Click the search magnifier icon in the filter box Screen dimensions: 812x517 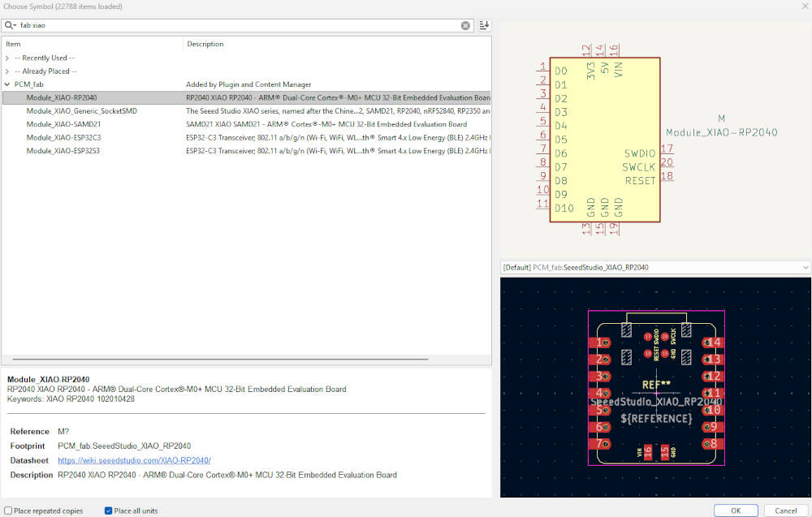tap(9, 25)
